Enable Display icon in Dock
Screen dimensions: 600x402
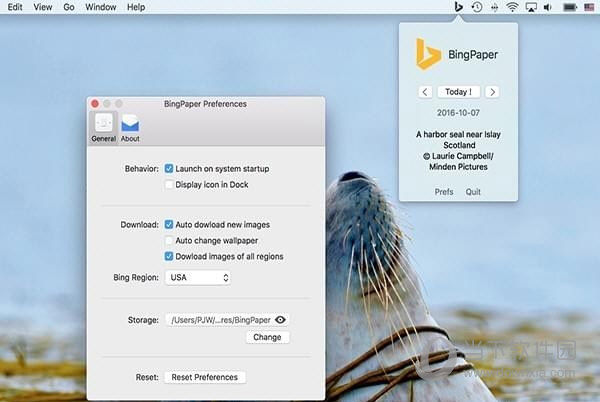point(169,185)
